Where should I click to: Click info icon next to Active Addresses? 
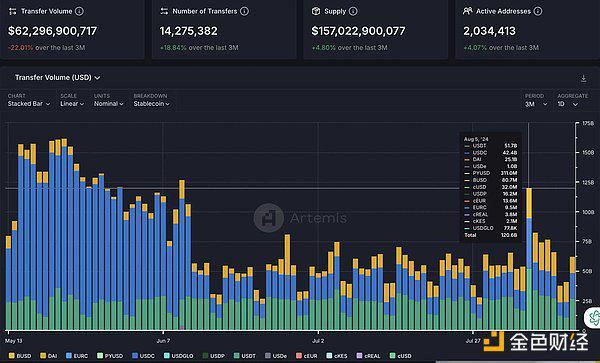click(538, 11)
